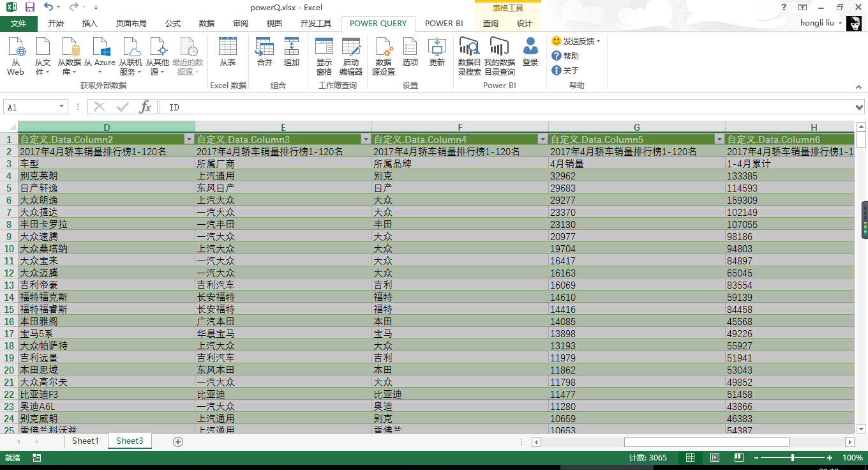Image resolution: width=868 pixels, height=470 pixels.
Task: Select the Sheet3 worksheet tab
Action: pos(130,441)
